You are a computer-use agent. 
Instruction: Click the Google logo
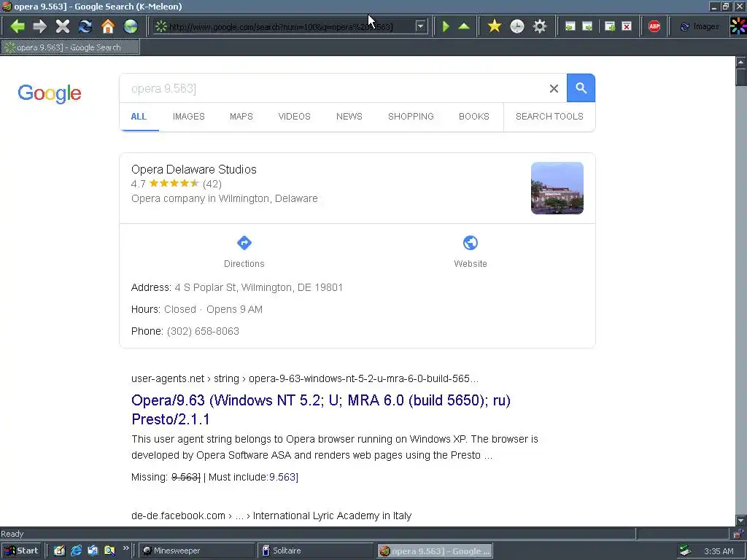(x=50, y=93)
